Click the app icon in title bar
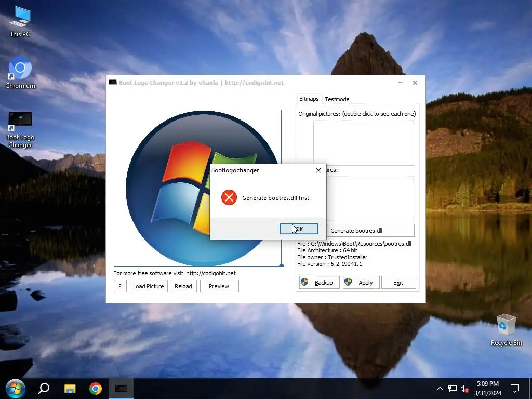The width and height of the screenshot is (532, 399). 113,82
